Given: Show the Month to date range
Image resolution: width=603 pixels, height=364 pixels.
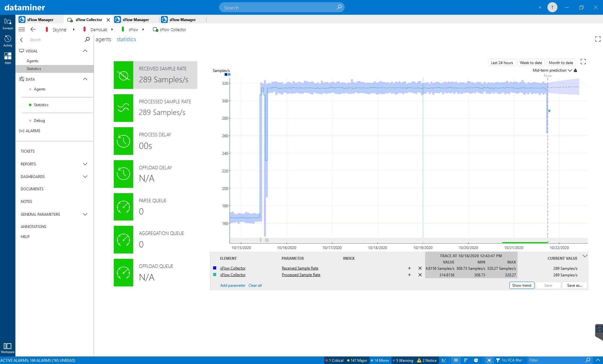Looking at the screenshot, I should (x=561, y=62).
